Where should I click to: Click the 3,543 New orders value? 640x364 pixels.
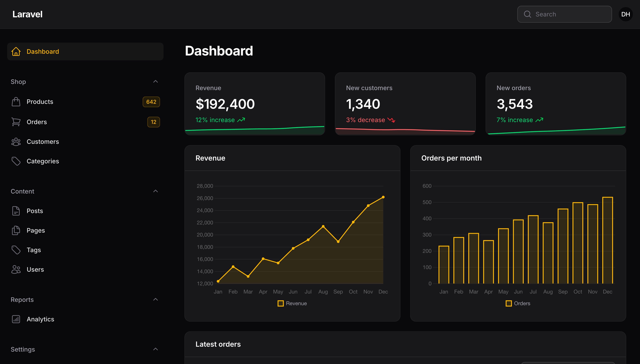click(515, 104)
